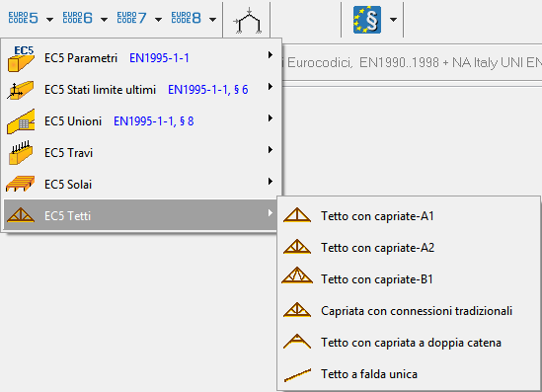Click the EU paragraph symbol icon

(367, 20)
